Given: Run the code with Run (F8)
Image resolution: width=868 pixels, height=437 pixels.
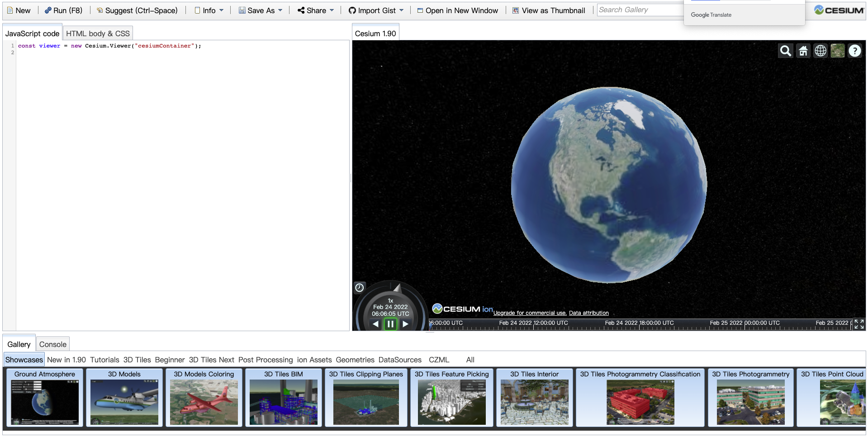Looking at the screenshot, I should (63, 10).
